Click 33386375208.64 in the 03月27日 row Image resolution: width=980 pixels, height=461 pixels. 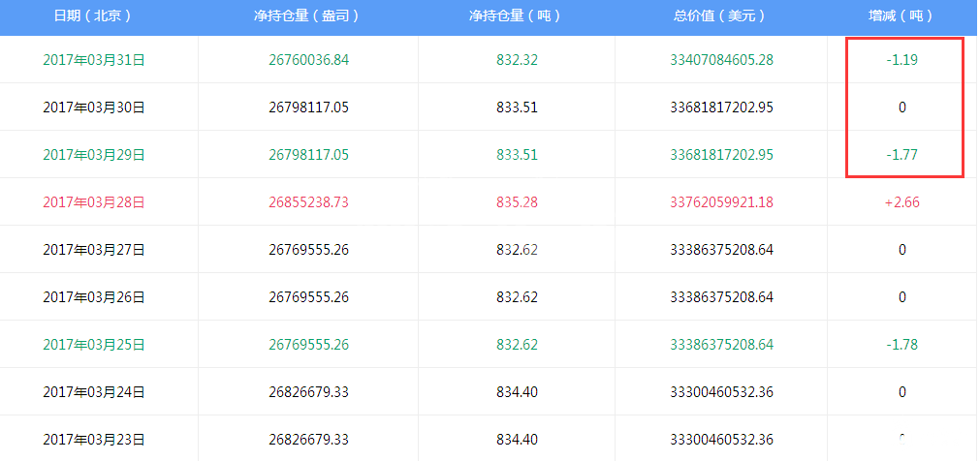[x=722, y=250]
